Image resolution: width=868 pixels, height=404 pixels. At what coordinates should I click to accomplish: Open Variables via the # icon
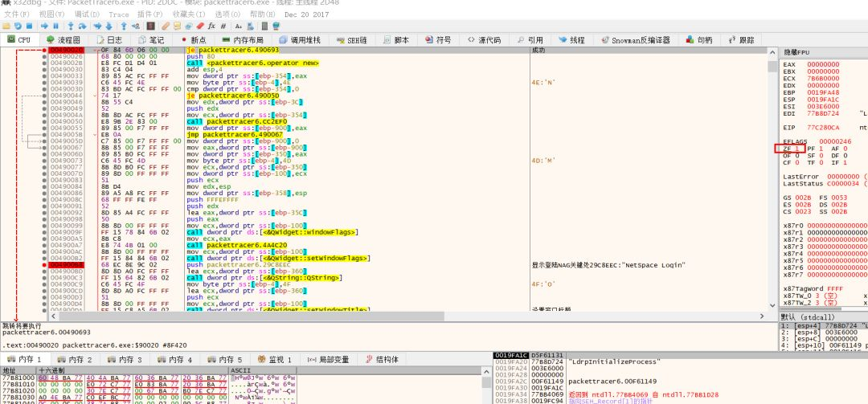[x=223, y=26]
